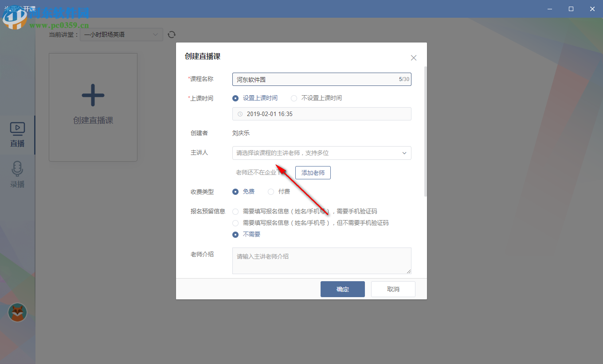Select the 直播 sidebar icon
This screenshot has height=364, width=603.
pyautogui.click(x=17, y=133)
